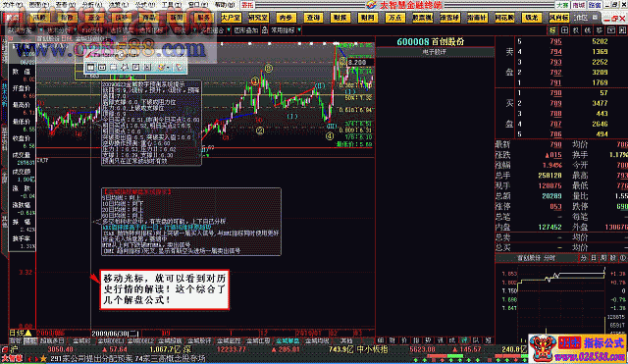Click first icon in floating drawing toolbar
Screen dimensions: 628x364
pyautogui.click(x=91, y=67)
